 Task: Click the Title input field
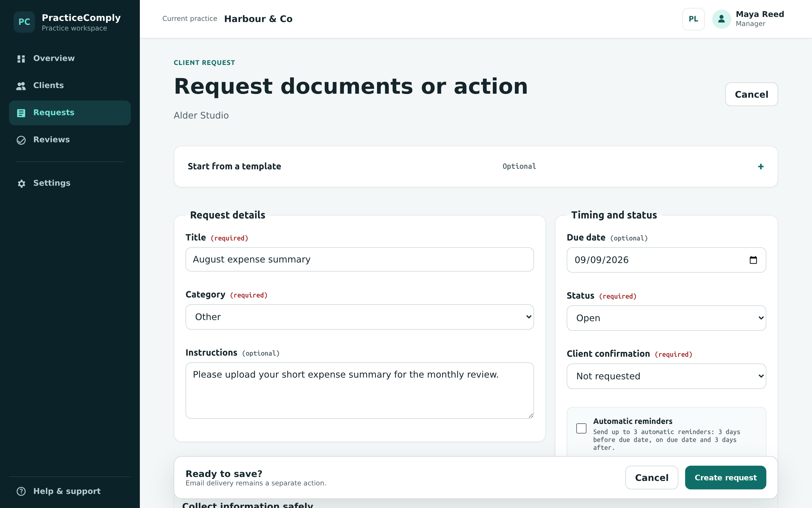coord(359,259)
